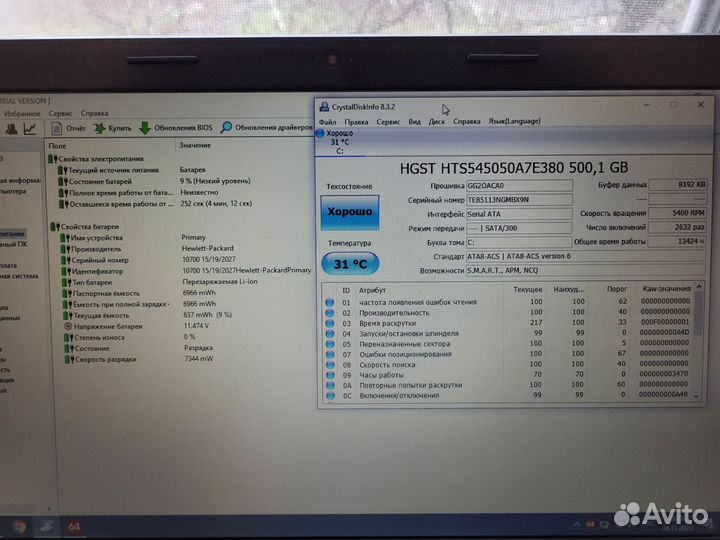This screenshot has height=540, width=720.
Task: Open the Язык(Language) menu
Action: [x=514, y=121]
